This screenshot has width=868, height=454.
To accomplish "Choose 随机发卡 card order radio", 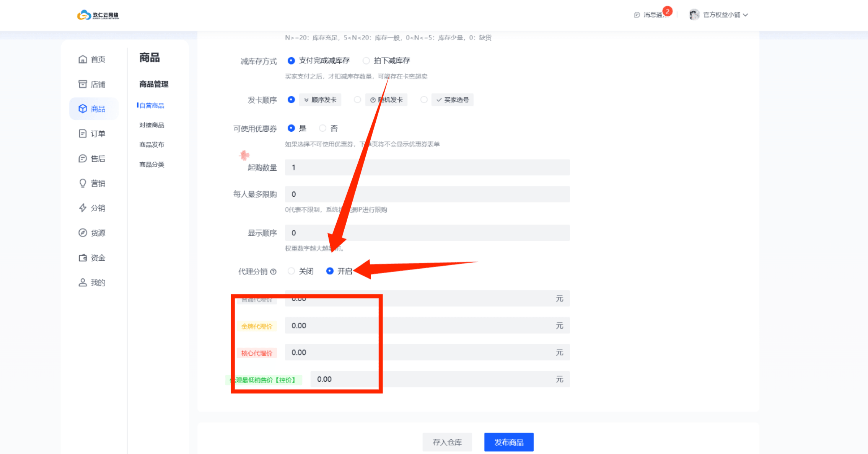I will 357,100.
